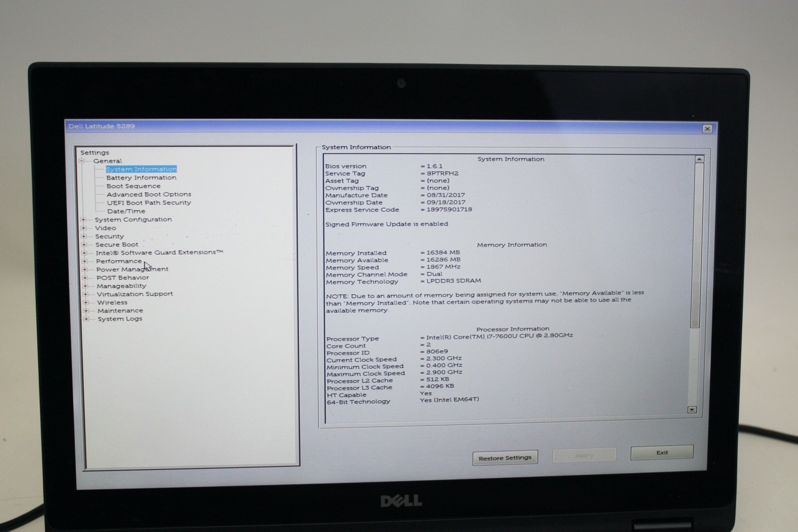Expand Intel Software Guard Extensions node
798x532 pixels.
point(84,253)
